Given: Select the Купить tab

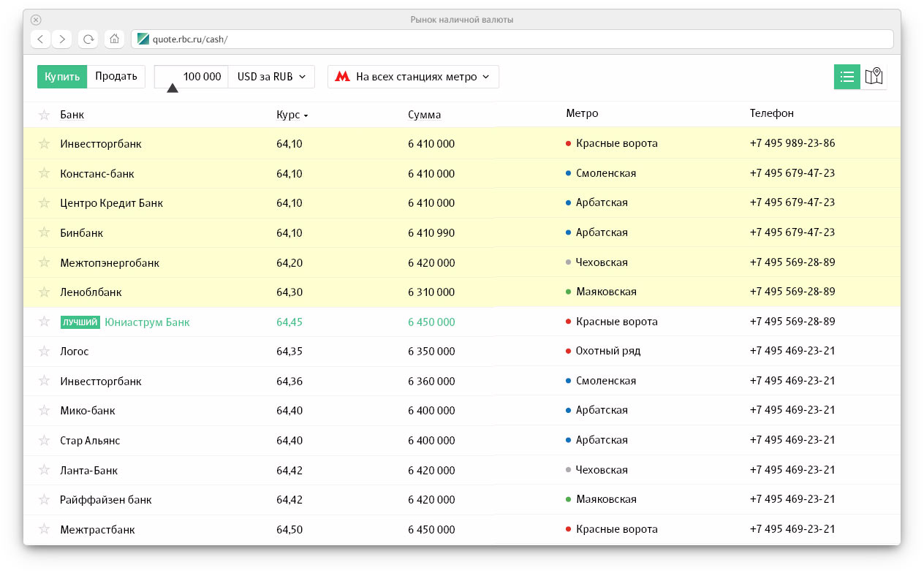Looking at the screenshot, I should pos(62,77).
